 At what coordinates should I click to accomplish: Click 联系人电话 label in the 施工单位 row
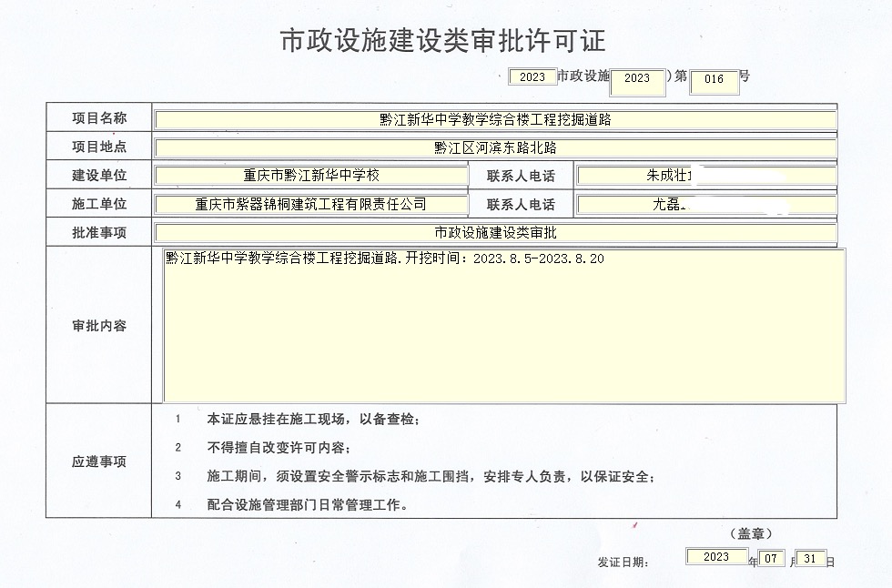[x=521, y=205]
